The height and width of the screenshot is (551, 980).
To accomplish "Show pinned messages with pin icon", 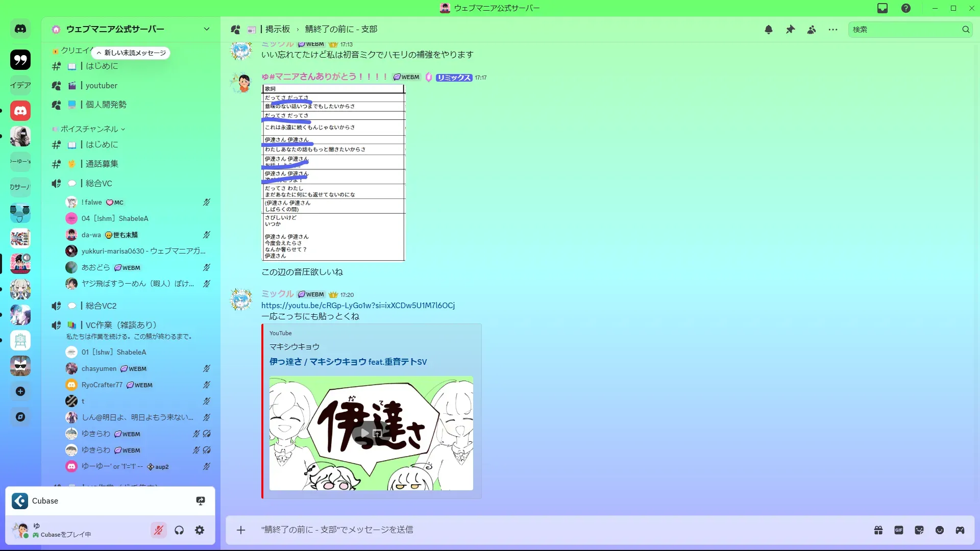I will 790,30.
